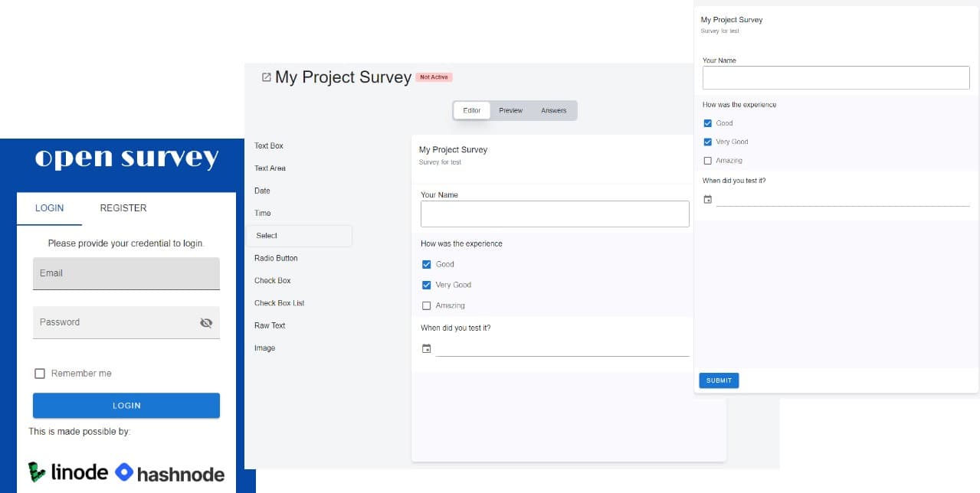Check the Amazing checkbox in the editor form

click(427, 305)
